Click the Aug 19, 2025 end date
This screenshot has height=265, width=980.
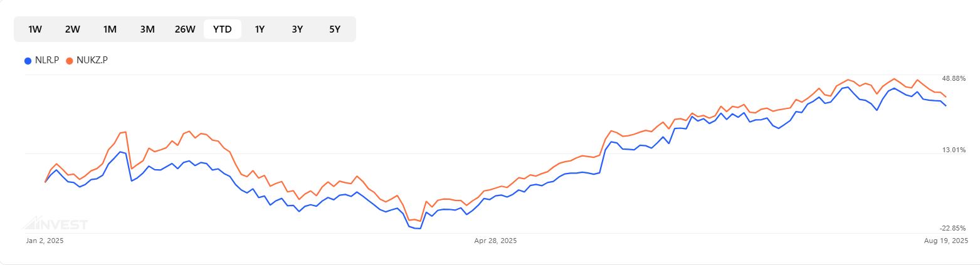(946, 241)
